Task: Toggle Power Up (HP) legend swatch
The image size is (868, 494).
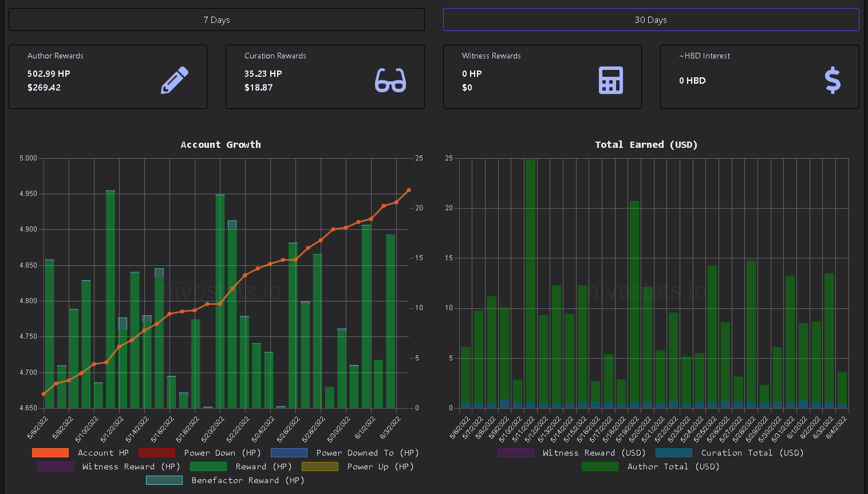Action: tap(320, 466)
